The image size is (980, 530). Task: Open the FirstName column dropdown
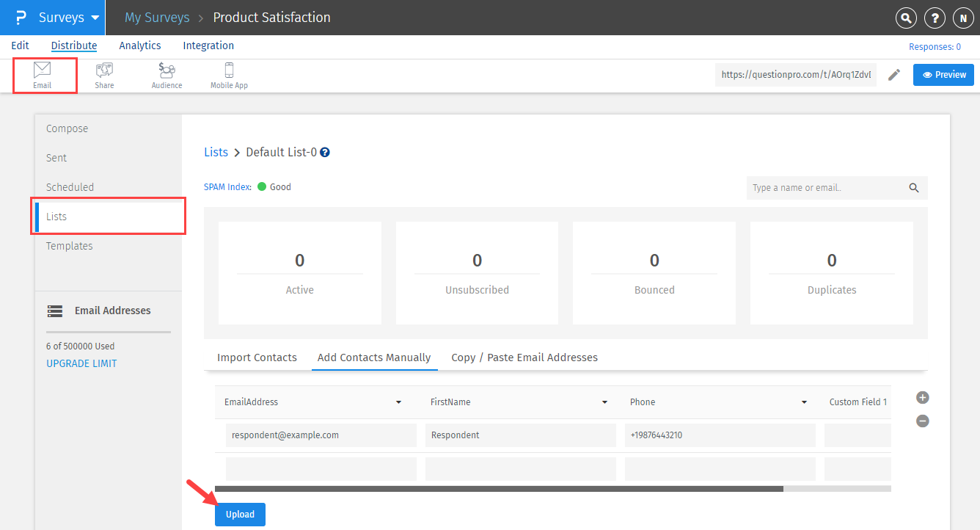tap(604, 402)
